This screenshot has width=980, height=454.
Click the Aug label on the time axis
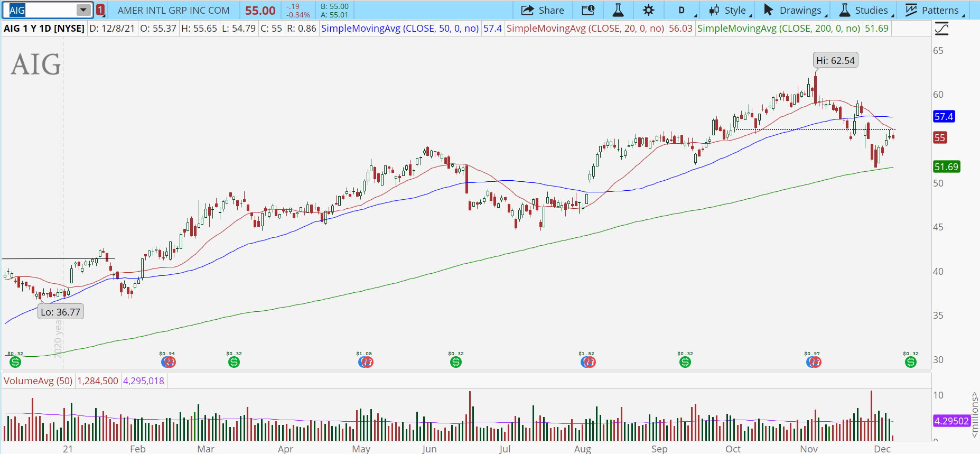[583, 449]
